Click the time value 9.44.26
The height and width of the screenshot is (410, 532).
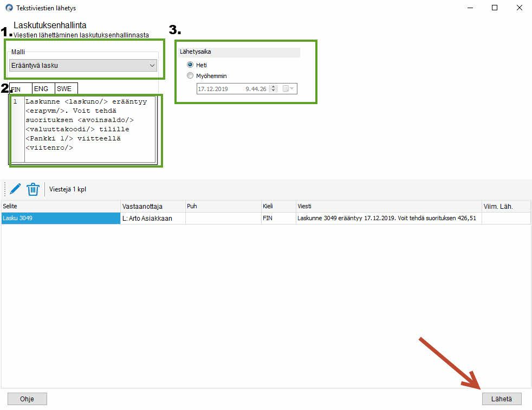point(256,89)
